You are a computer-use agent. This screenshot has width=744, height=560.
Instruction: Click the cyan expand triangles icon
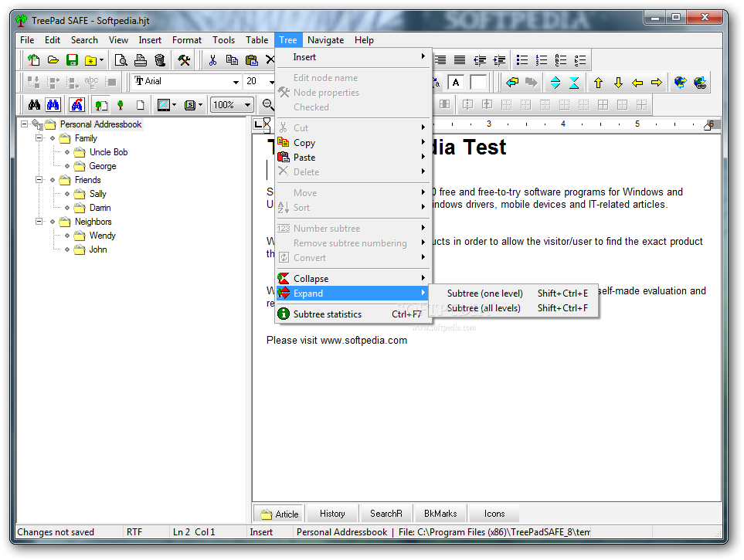click(555, 83)
